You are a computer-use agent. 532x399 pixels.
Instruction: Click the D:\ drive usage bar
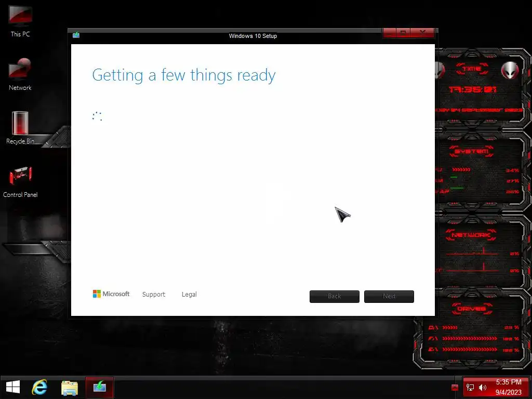pyautogui.click(x=450, y=327)
